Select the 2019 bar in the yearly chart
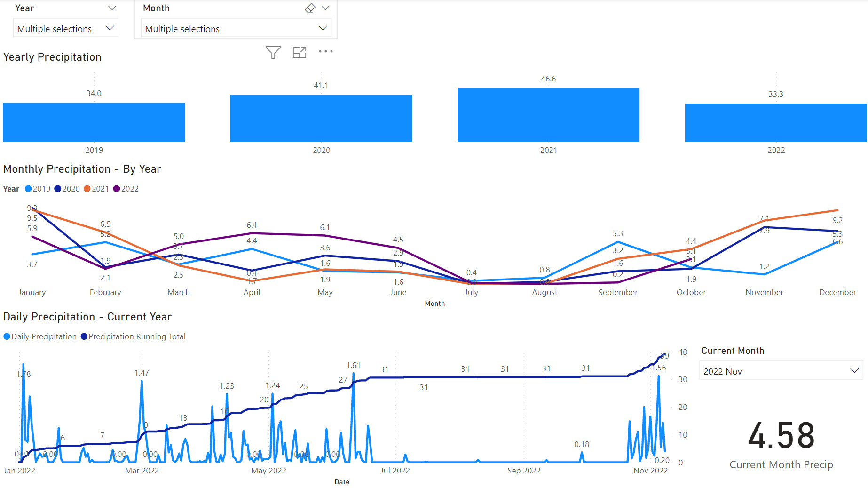868x488 pixels. [x=94, y=122]
